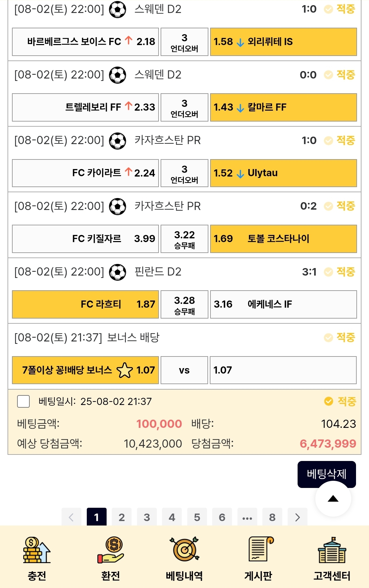Go to previous page with left chevron
Screen dimensions: 369x588
pyautogui.click(x=71, y=517)
